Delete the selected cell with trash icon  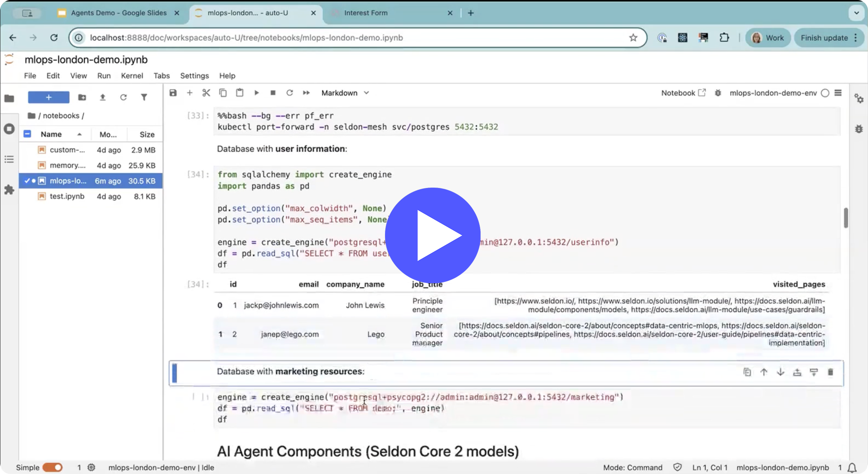coord(830,372)
